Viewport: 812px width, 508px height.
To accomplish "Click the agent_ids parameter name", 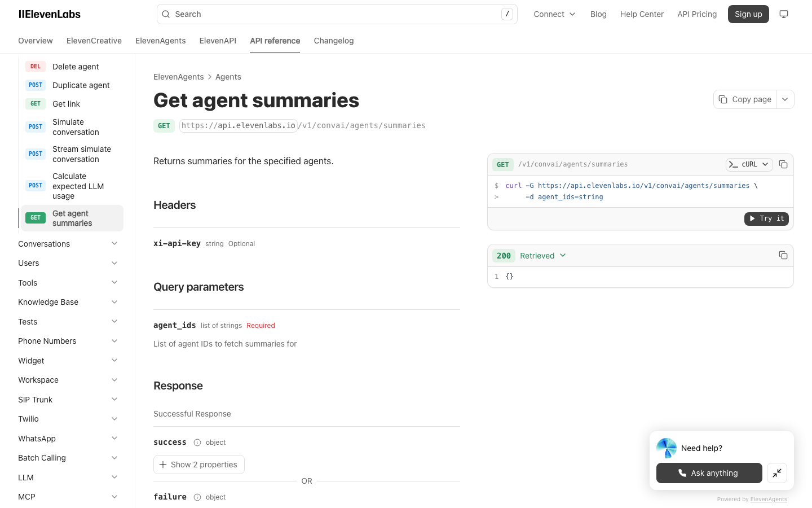I will click(x=175, y=325).
